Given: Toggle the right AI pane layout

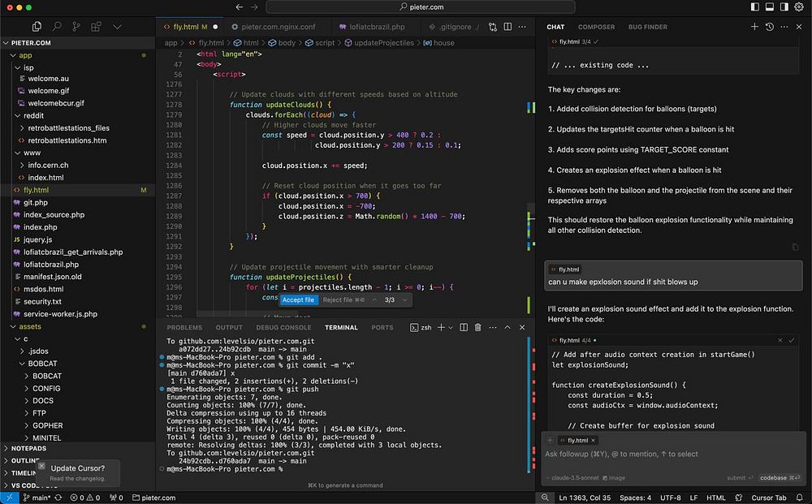Looking at the screenshot, I should tap(784, 6).
